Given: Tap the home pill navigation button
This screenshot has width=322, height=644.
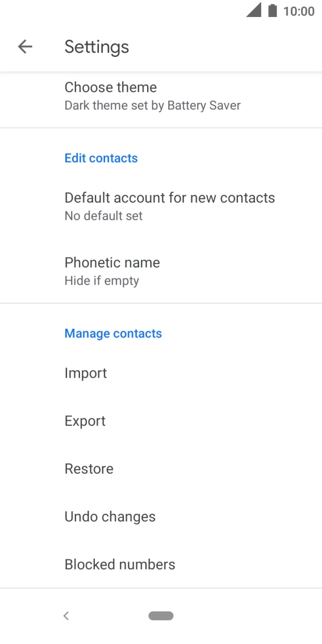Looking at the screenshot, I should [161, 616].
